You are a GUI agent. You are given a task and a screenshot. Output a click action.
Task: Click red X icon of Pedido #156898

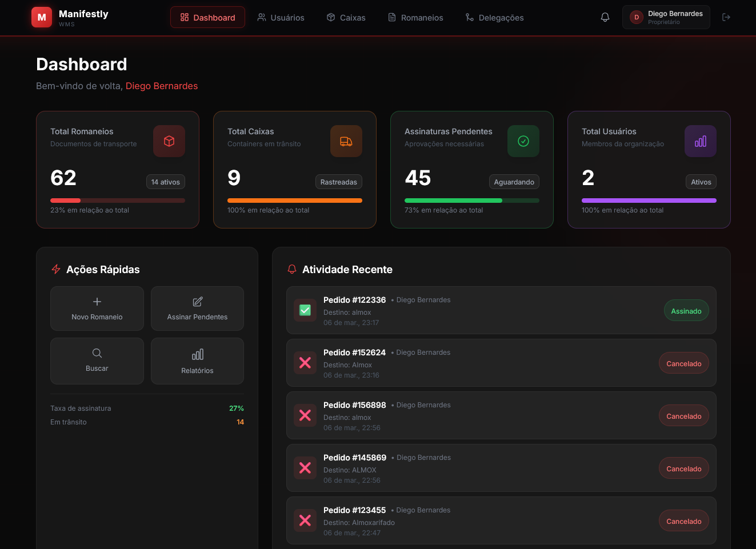pos(305,415)
